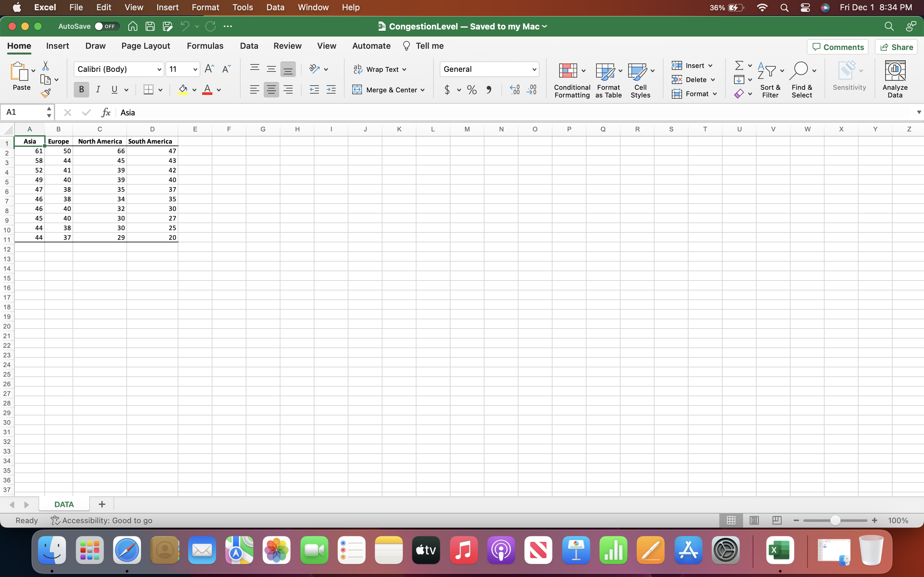Toggle Bold formatting button
This screenshot has width=924, height=577.
[x=81, y=90]
